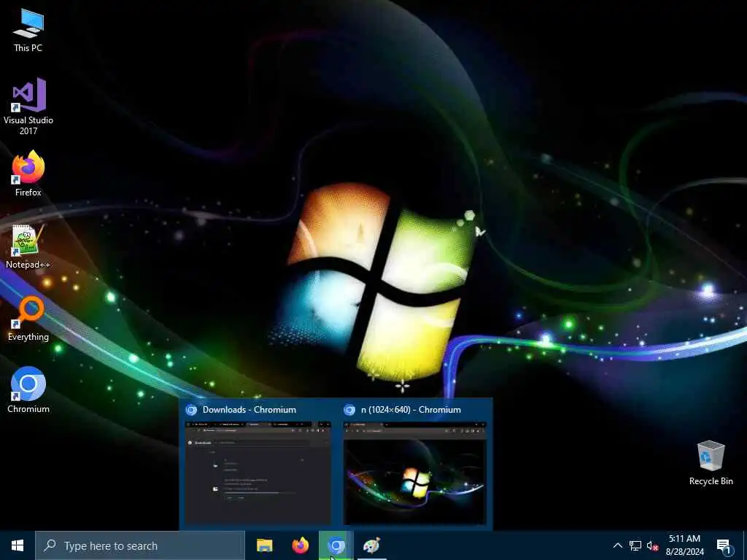Viewport: 747px width, 560px height.
Task: Open Chromium desktop shortcut
Action: 28,389
